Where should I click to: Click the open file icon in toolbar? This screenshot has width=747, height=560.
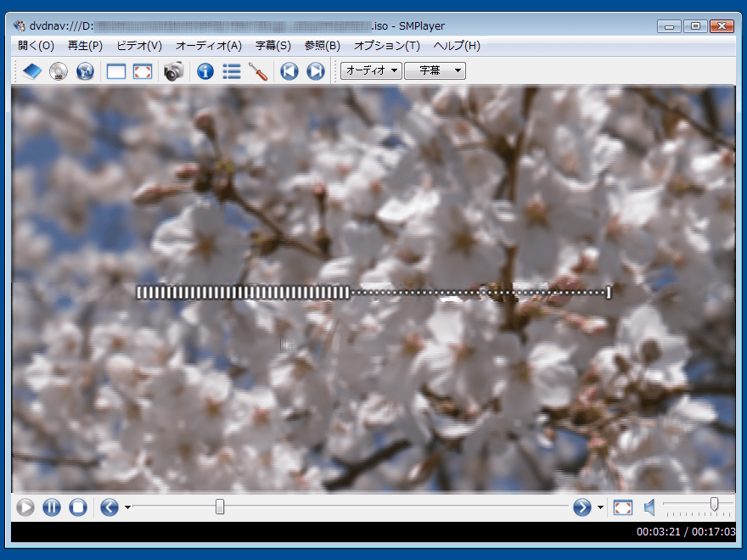point(31,71)
